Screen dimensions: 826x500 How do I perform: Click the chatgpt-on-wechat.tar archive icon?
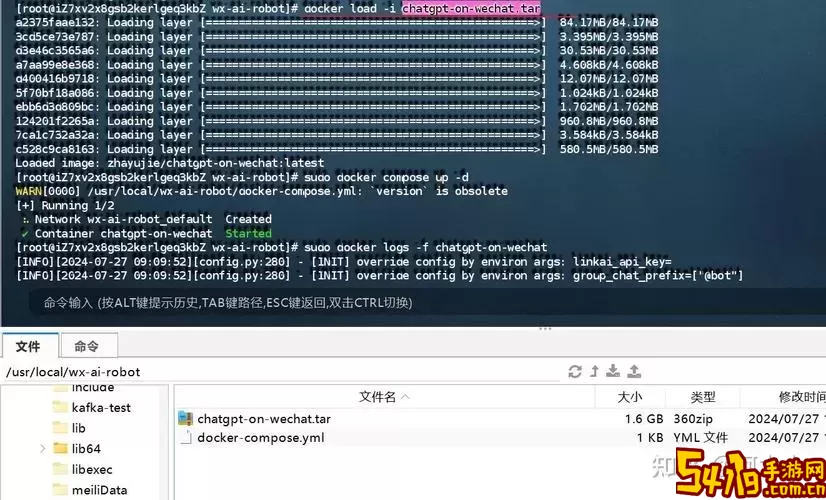[x=185, y=419]
